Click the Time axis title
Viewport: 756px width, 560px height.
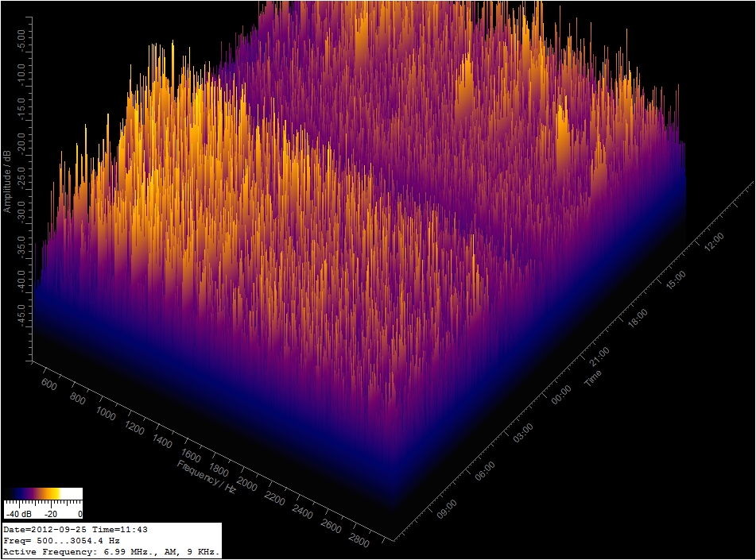tap(593, 377)
